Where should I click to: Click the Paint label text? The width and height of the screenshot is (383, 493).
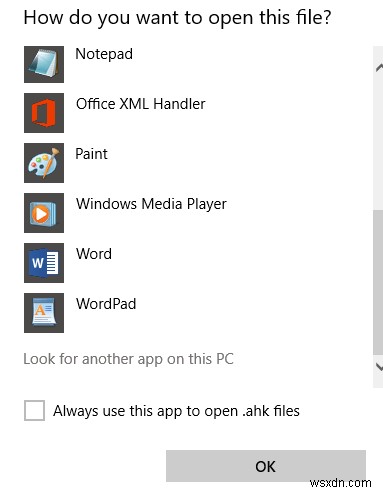(91, 154)
